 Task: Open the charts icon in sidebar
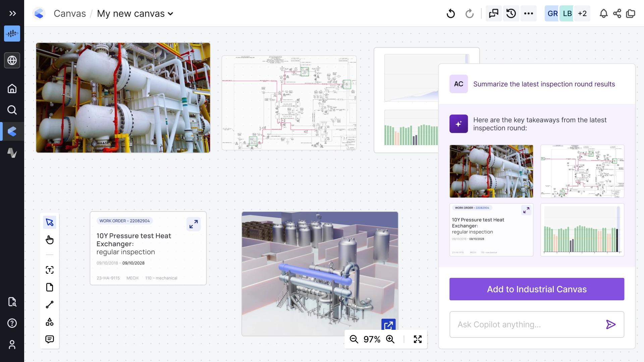coord(12,153)
